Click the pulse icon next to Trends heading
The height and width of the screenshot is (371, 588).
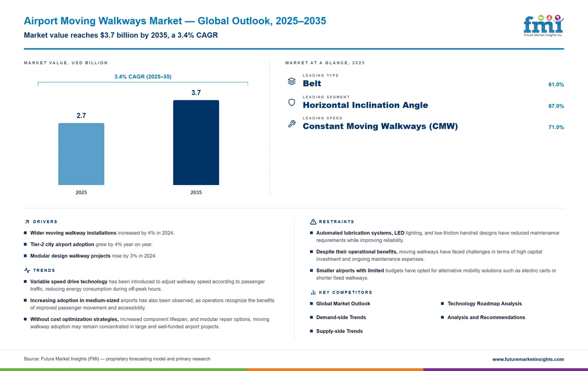click(x=27, y=271)
